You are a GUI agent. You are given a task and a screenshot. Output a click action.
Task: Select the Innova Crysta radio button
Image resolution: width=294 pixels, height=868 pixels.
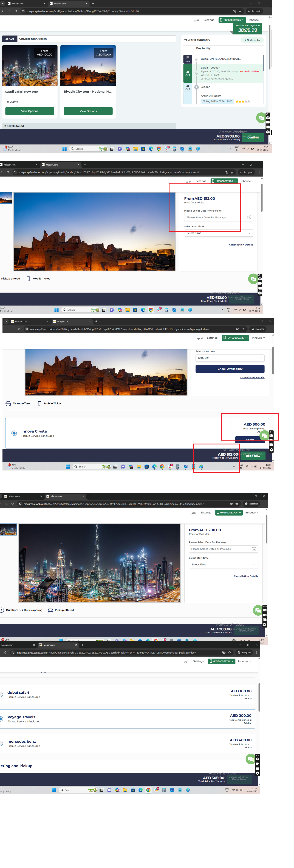coord(14,433)
